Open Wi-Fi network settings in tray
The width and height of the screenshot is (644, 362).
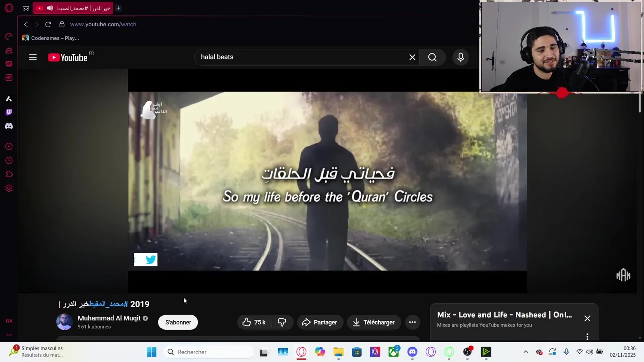580,352
